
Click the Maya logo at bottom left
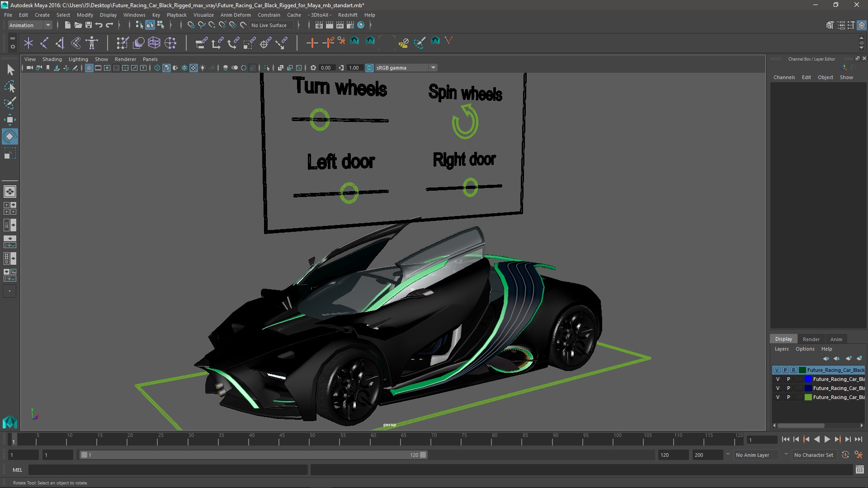10,422
